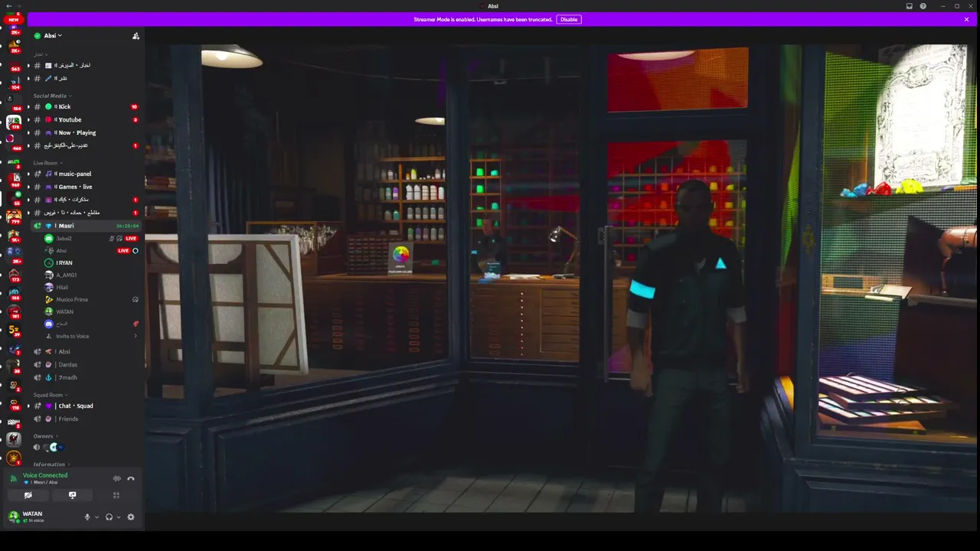Expand the Owners category
This screenshot has height=551, width=980.
click(x=45, y=436)
